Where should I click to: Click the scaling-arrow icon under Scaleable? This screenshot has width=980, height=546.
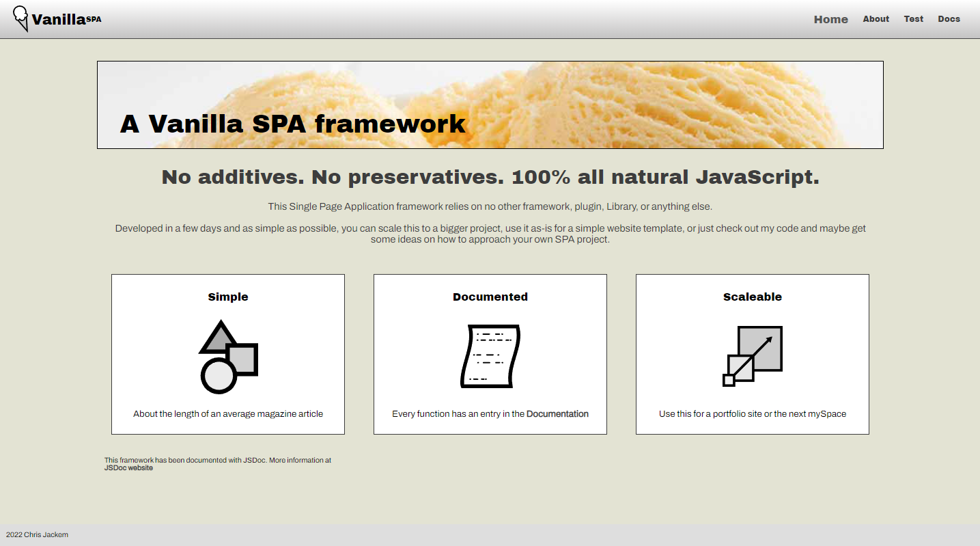752,355
